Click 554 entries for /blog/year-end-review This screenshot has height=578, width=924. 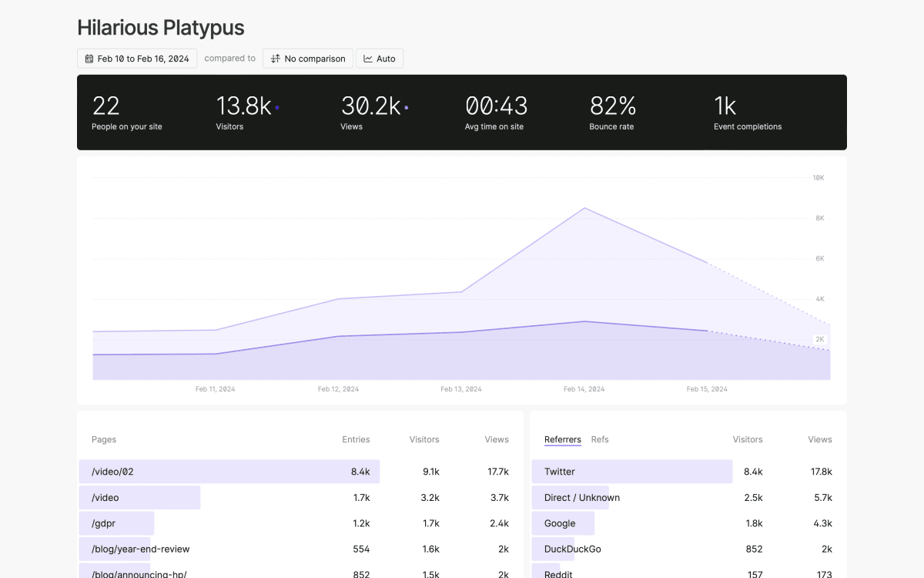click(x=361, y=549)
